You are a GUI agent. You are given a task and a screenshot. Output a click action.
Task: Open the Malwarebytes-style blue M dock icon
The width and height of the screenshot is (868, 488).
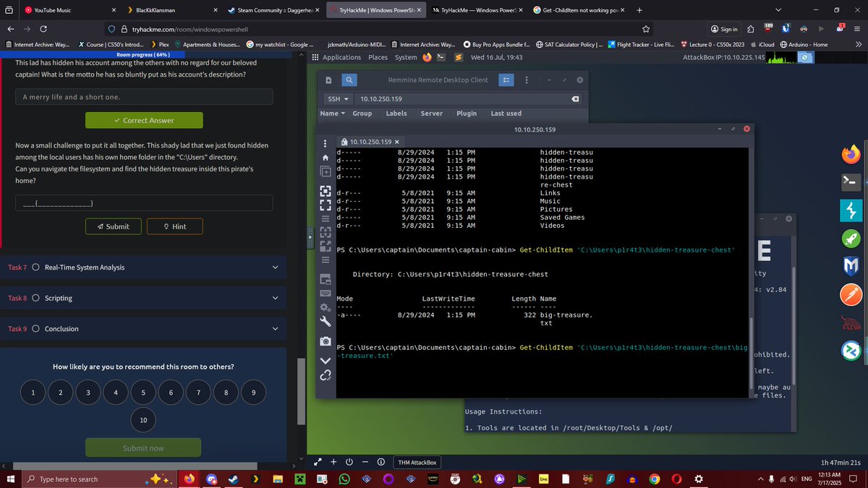[x=850, y=267]
